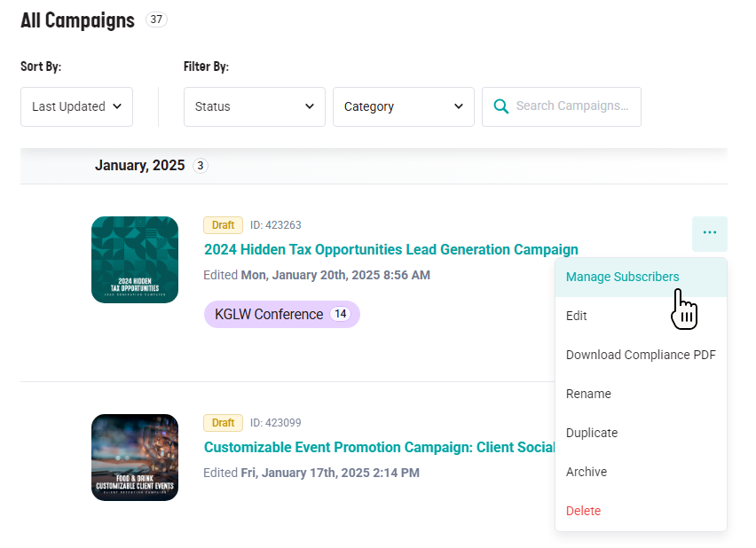Choose Duplicate from the menu
756x548 pixels.
[591, 433]
